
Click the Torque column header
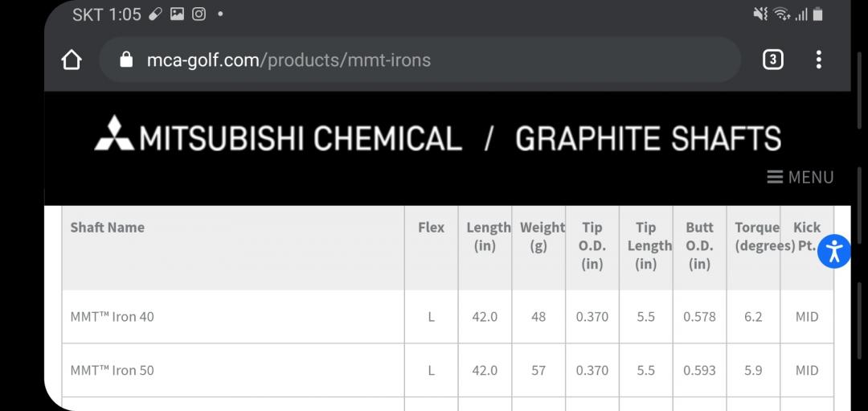[756, 236]
